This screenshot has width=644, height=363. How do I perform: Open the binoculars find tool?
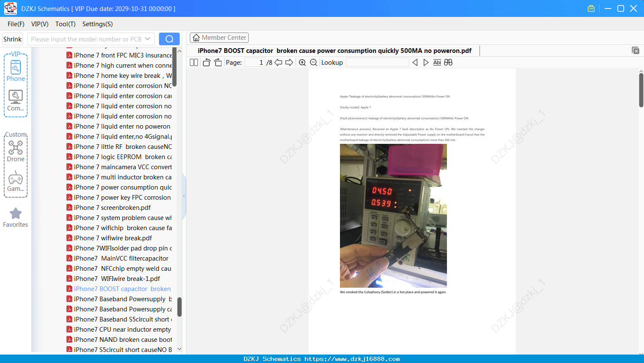[448, 63]
